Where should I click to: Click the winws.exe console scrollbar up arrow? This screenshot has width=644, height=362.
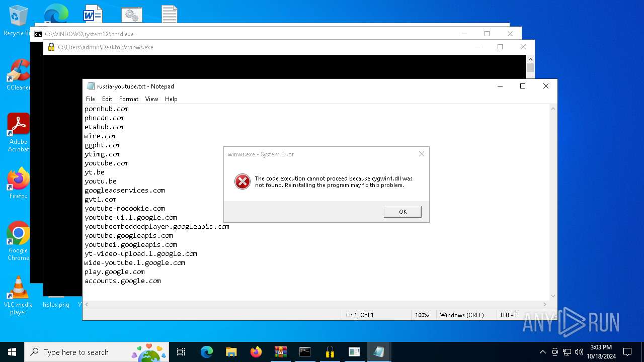point(530,59)
